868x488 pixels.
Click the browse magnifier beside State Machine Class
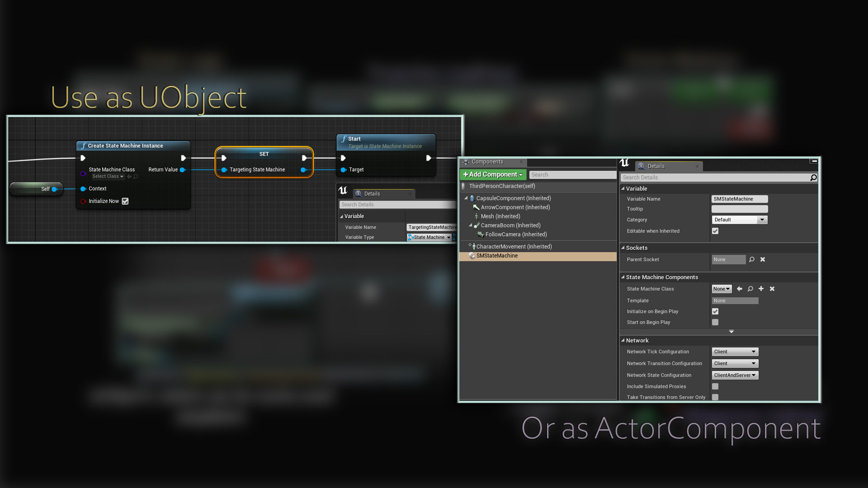(750, 289)
